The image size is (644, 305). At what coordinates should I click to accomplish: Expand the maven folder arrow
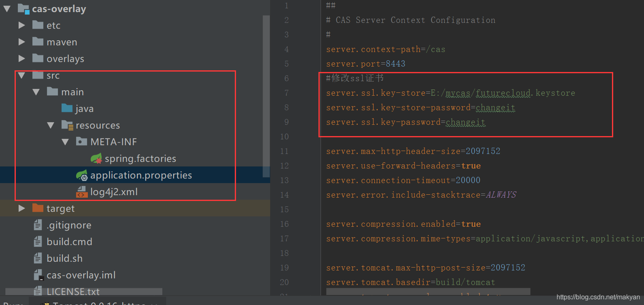pyautogui.click(x=22, y=42)
